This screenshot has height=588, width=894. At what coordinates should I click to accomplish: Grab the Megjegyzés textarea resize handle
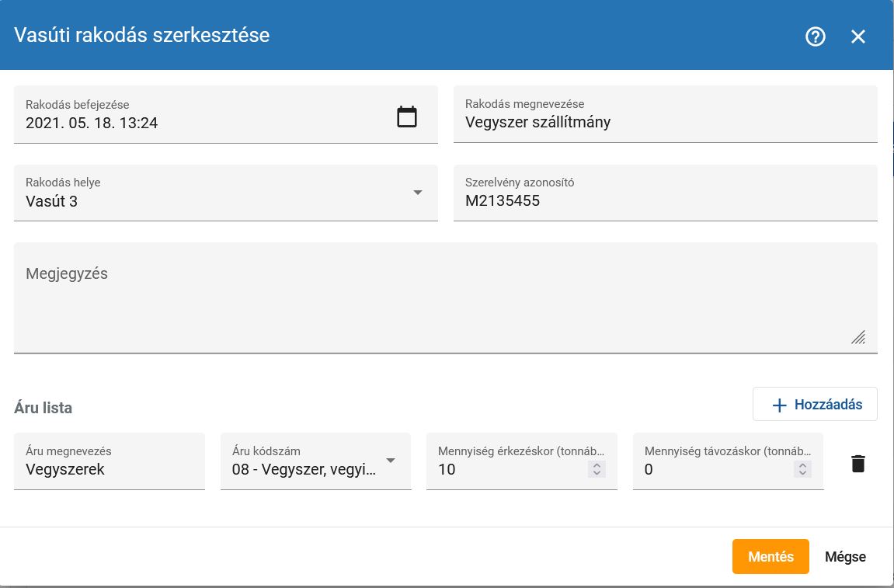point(858,337)
